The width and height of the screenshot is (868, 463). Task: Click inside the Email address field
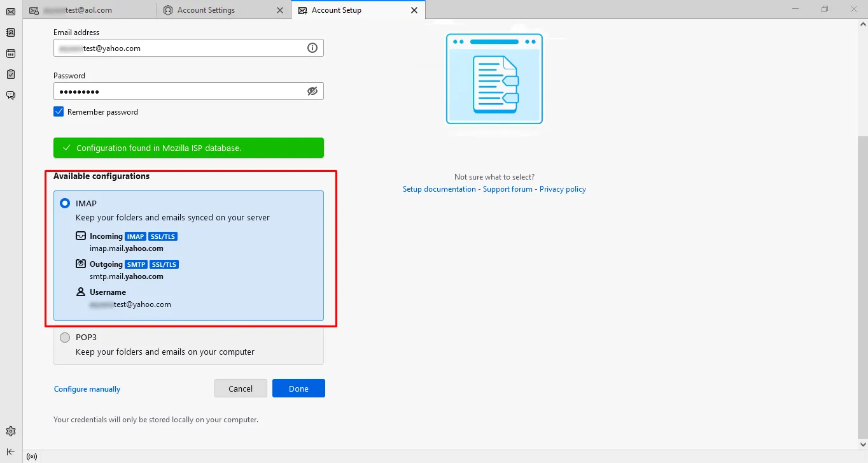point(178,48)
